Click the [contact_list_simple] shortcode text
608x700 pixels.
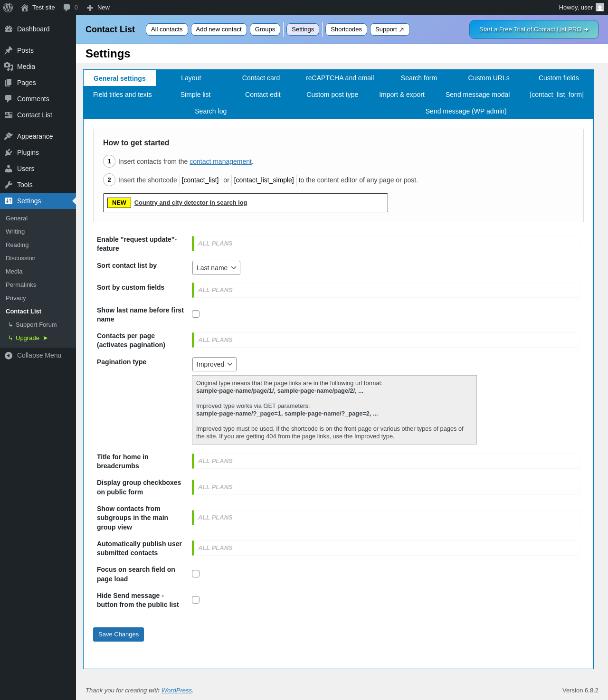point(264,180)
